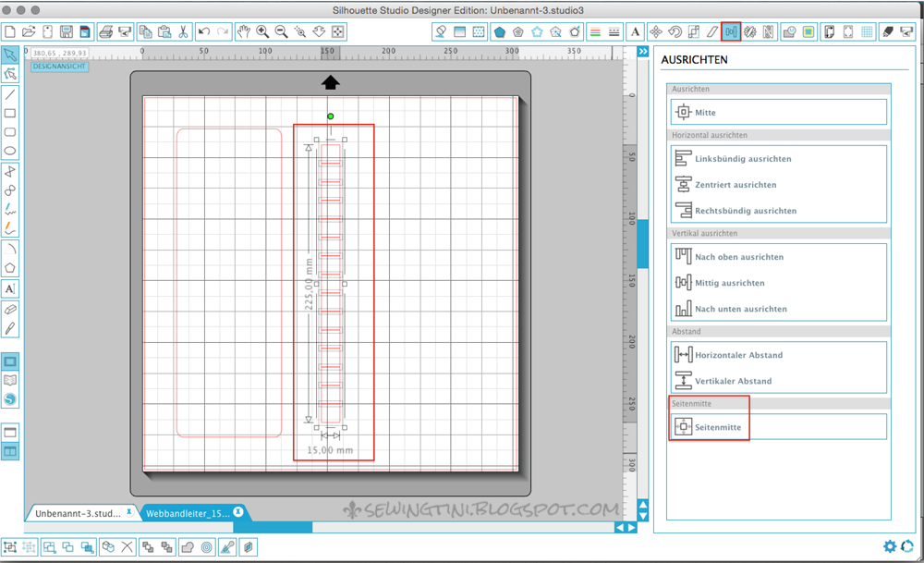Click Vertikaler Abstand
Image resolution: width=924 pixels, height=563 pixels.
tap(778, 381)
